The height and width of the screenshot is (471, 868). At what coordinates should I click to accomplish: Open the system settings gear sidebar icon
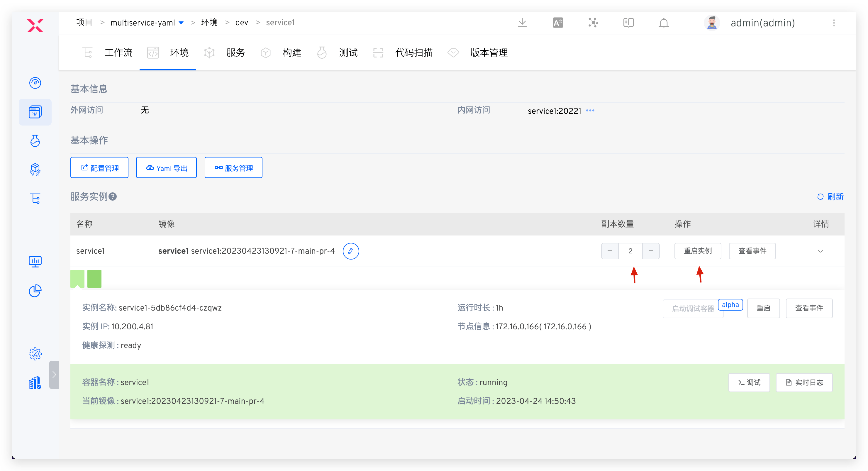(35, 354)
